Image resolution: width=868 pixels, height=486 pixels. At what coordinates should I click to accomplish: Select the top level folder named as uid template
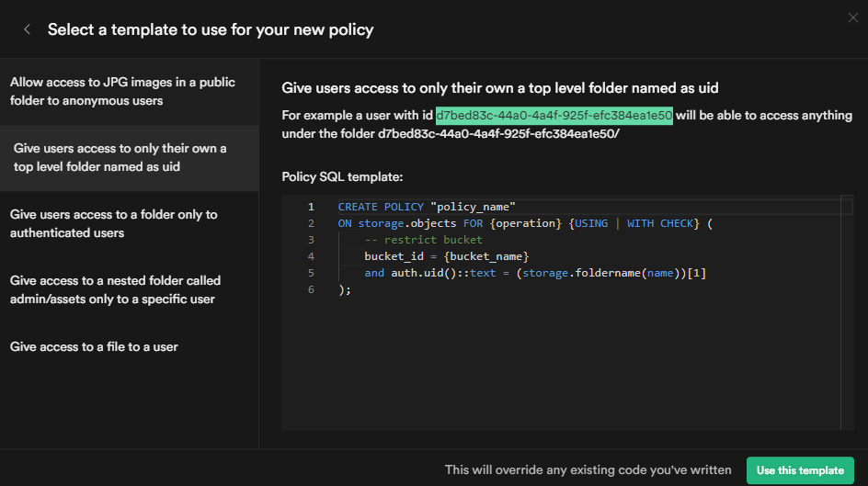click(x=122, y=157)
